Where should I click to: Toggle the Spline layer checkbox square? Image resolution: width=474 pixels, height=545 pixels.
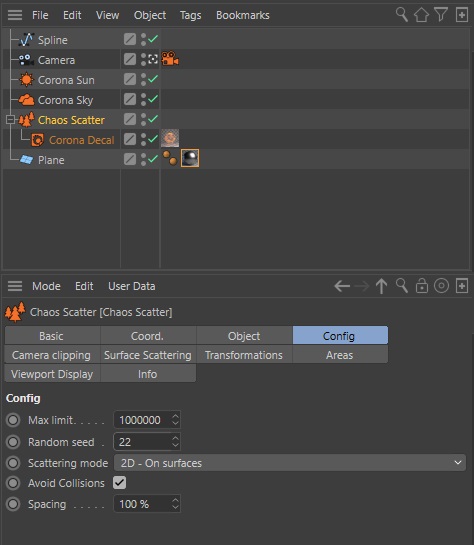click(130, 39)
